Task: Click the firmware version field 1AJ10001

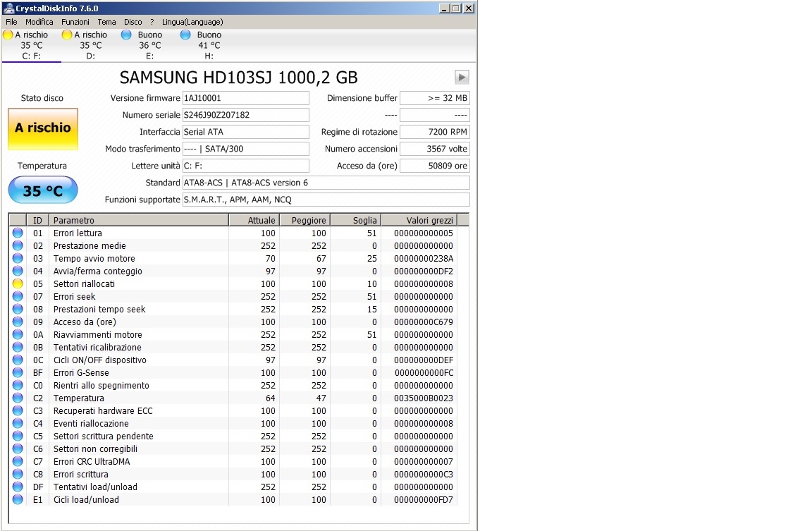Action: (246, 98)
